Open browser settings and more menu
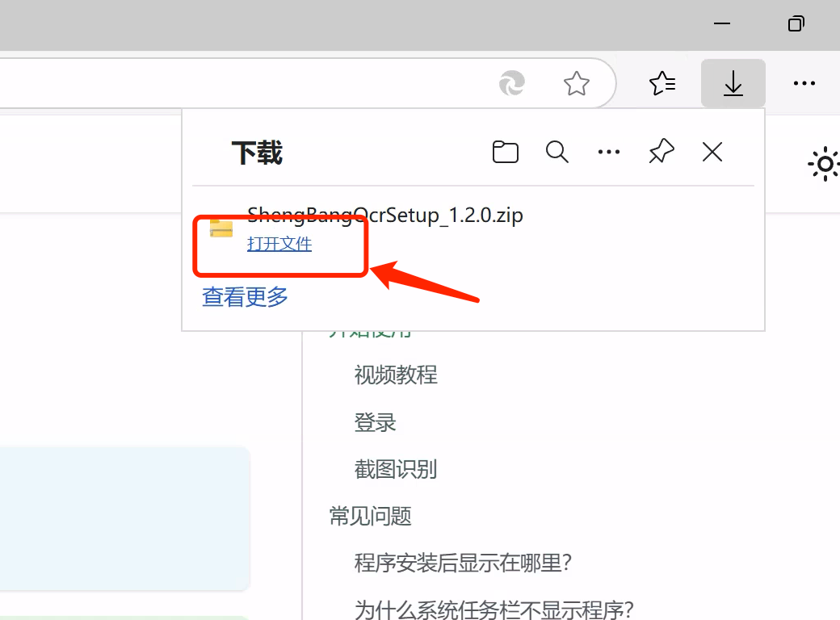840x620 pixels. (804, 83)
